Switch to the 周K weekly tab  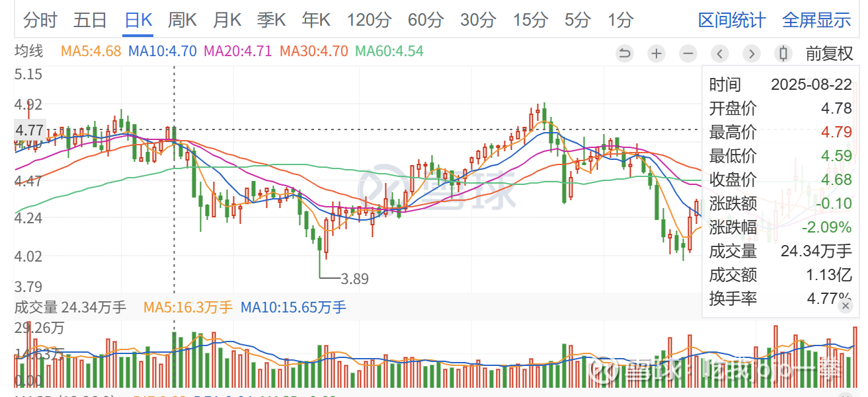click(x=182, y=20)
